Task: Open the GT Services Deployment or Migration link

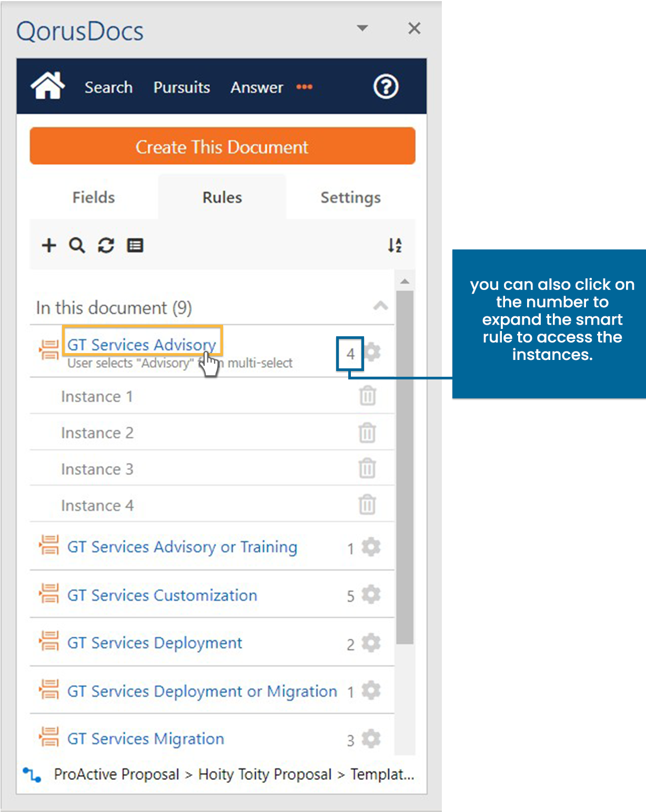Action: (202, 691)
